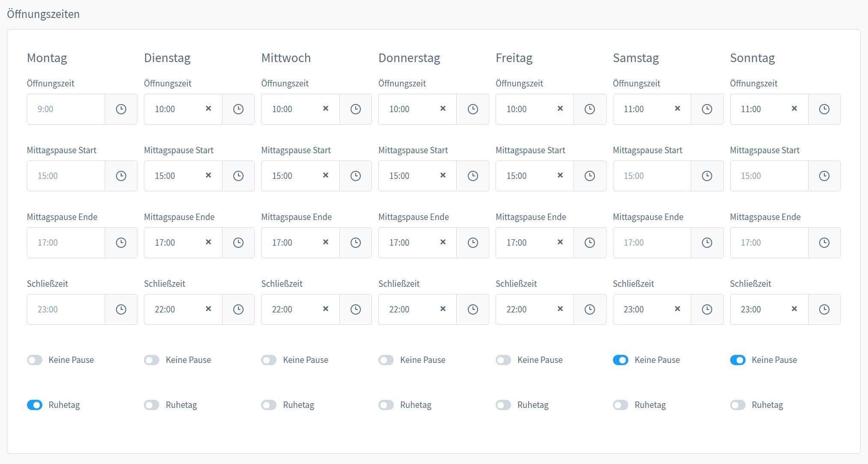
Task: Click clock icon of Freitag Öffnungszeit
Action: (590, 109)
